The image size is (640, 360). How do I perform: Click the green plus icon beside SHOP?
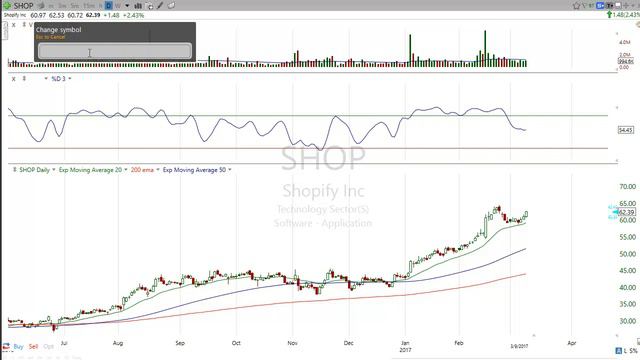click(x=7, y=6)
